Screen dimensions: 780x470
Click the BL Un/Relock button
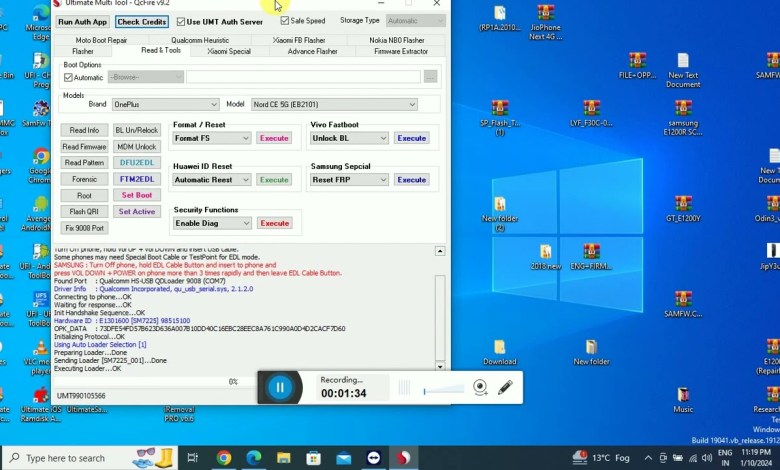point(137,130)
